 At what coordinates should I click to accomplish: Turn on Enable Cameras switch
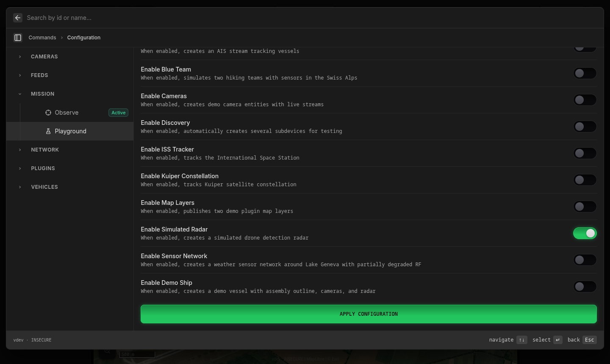[585, 100]
